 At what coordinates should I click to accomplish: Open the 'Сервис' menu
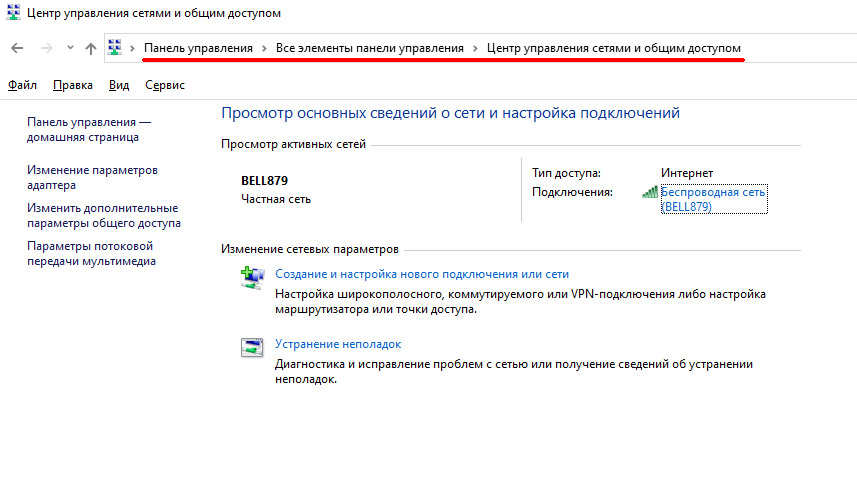tap(165, 85)
